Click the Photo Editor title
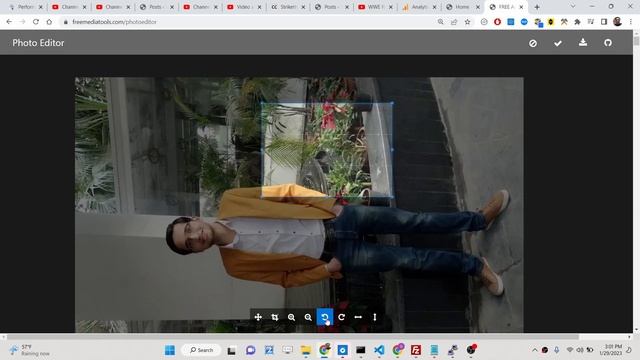The height and width of the screenshot is (360, 640). click(x=38, y=43)
